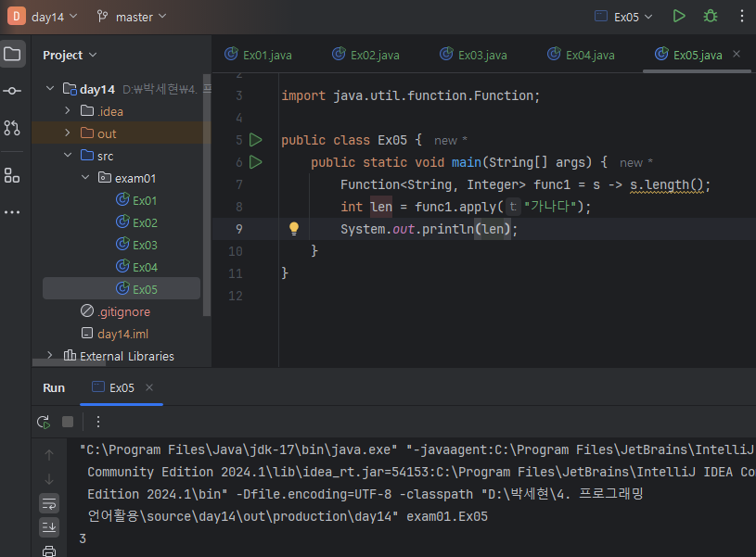The width and height of the screenshot is (756, 557).
Task: Click the run gutter icon beside main method
Action: coord(256,162)
